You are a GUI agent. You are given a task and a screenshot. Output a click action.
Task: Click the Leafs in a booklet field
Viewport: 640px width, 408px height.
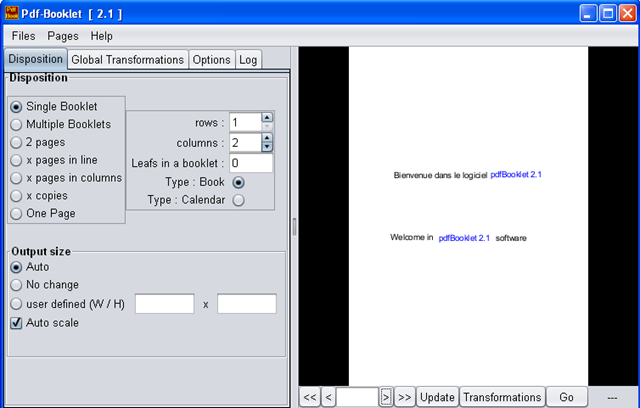coord(251,163)
